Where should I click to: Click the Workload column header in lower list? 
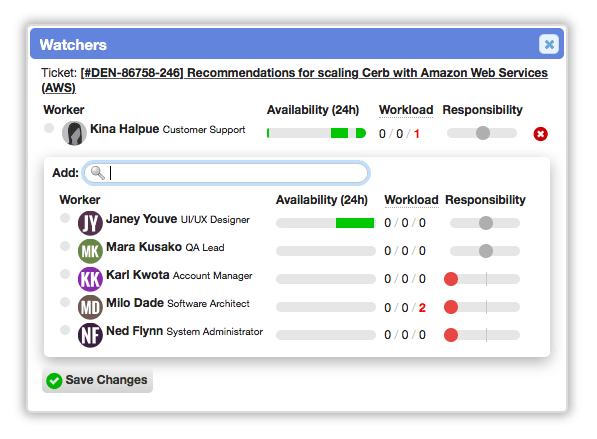[411, 200]
